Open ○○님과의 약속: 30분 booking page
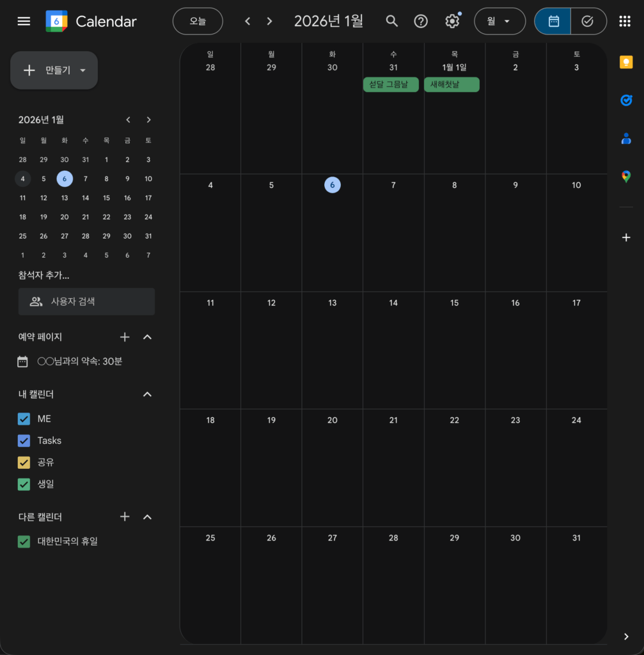644x655 pixels. (x=79, y=361)
